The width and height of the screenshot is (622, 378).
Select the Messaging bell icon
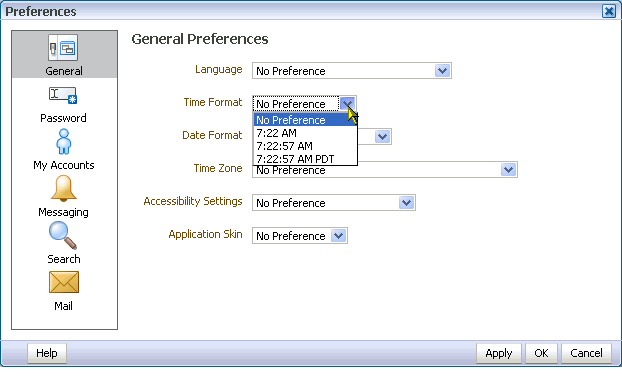pyautogui.click(x=63, y=188)
